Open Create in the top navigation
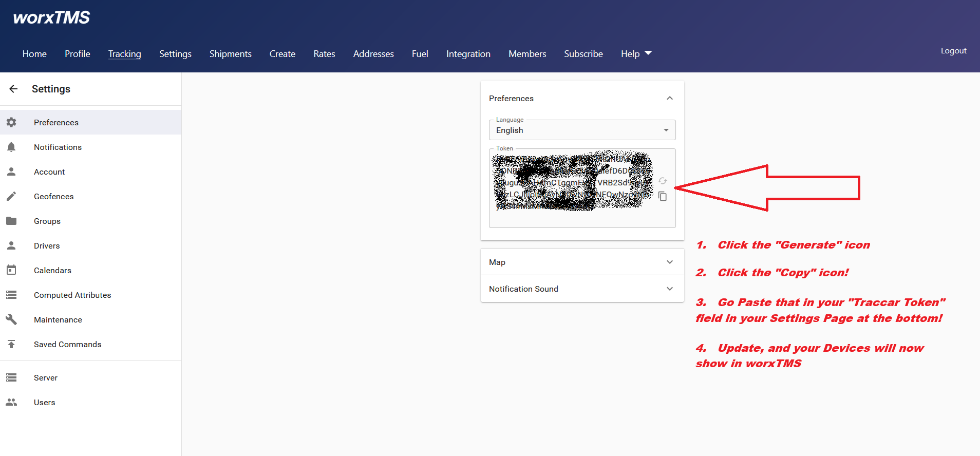This screenshot has width=980, height=456. pyautogui.click(x=282, y=53)
